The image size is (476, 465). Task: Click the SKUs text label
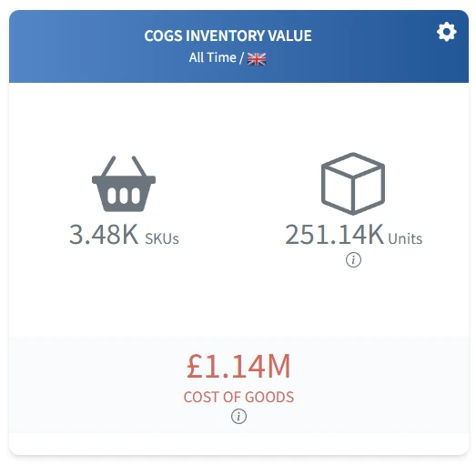pyautogui.click(x=162, y=239)
